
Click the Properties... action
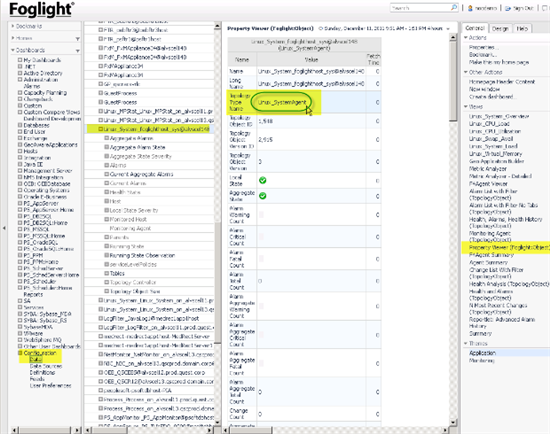click(x=483, y=47)
